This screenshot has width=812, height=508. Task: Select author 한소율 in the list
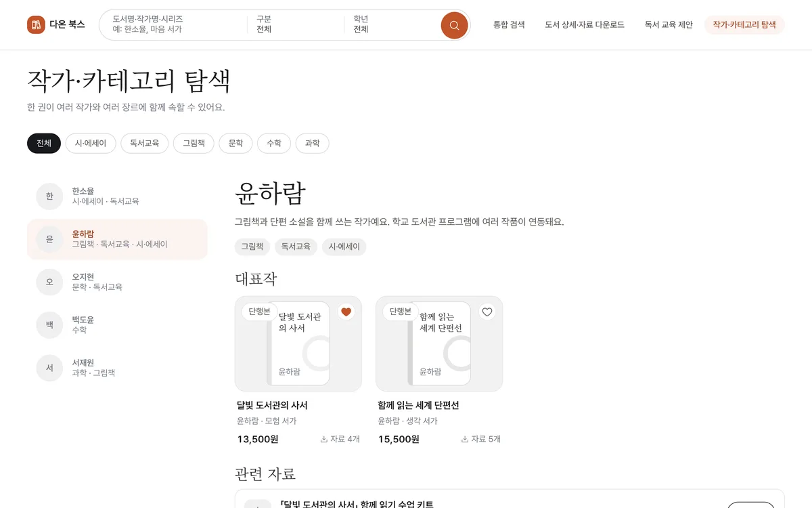point(117,196)
